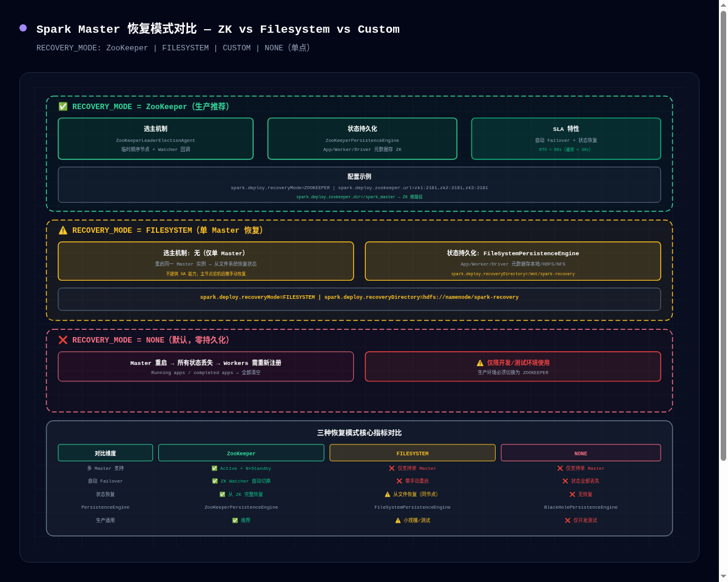Click the cross beside 仅支持单 Master in FILESYSTEM column
This screenshot has width=728, height=582.
tap(392, 469)
